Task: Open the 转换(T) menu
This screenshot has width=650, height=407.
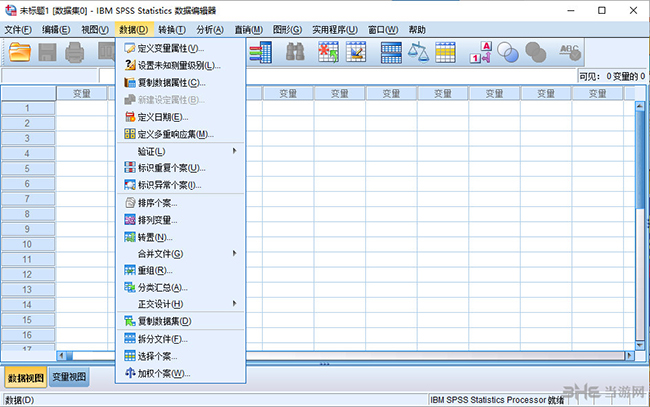Action: (172, 30)
